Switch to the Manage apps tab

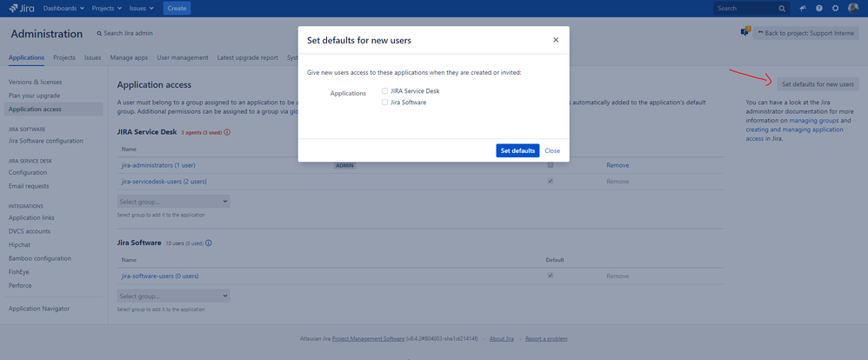(x=129, y=57)
